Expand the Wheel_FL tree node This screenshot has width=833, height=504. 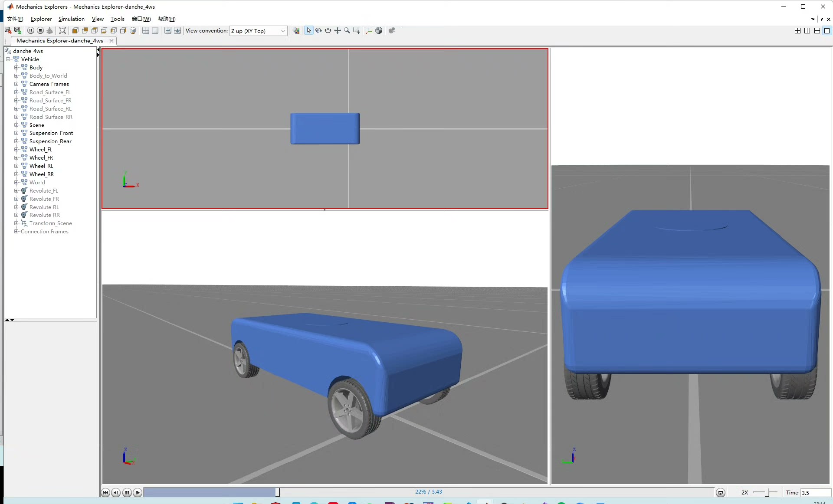(x=16, y=150)
